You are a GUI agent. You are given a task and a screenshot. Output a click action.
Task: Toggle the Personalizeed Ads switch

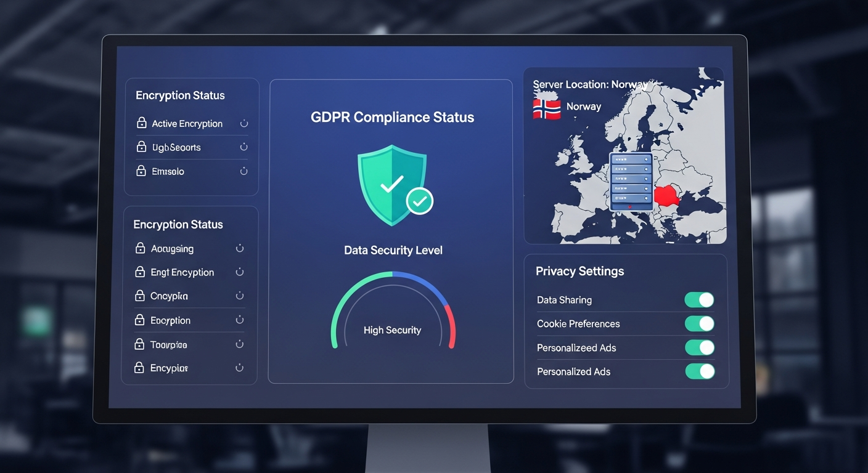point(699,347)
